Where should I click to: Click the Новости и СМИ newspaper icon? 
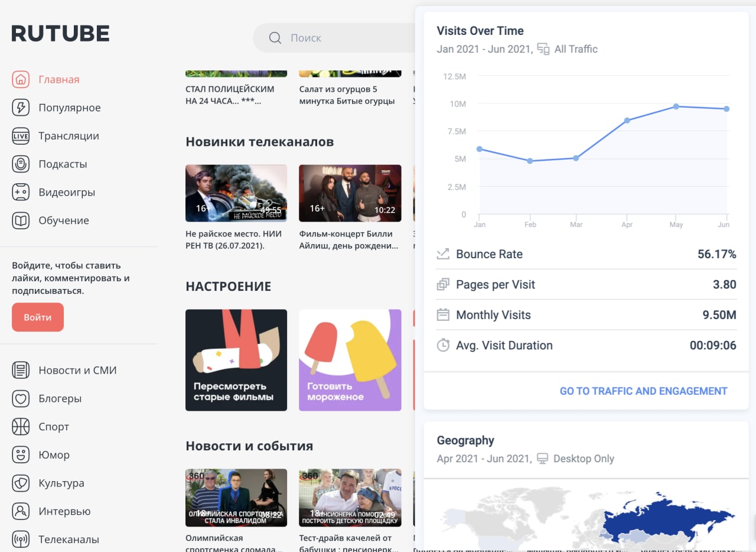21,370
